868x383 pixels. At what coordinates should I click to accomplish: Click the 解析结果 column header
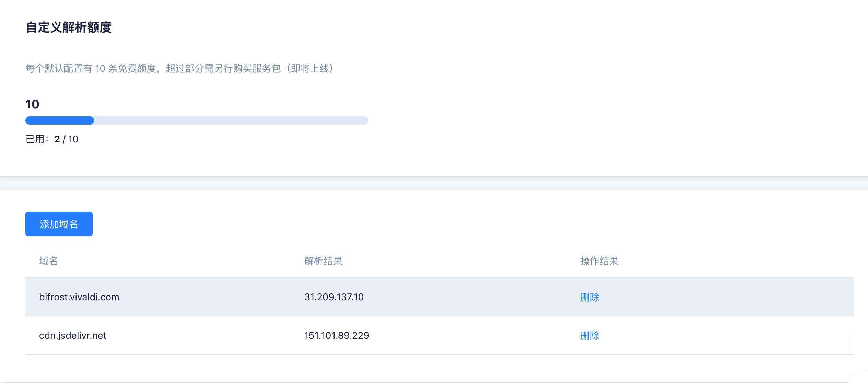coord(323,261)
